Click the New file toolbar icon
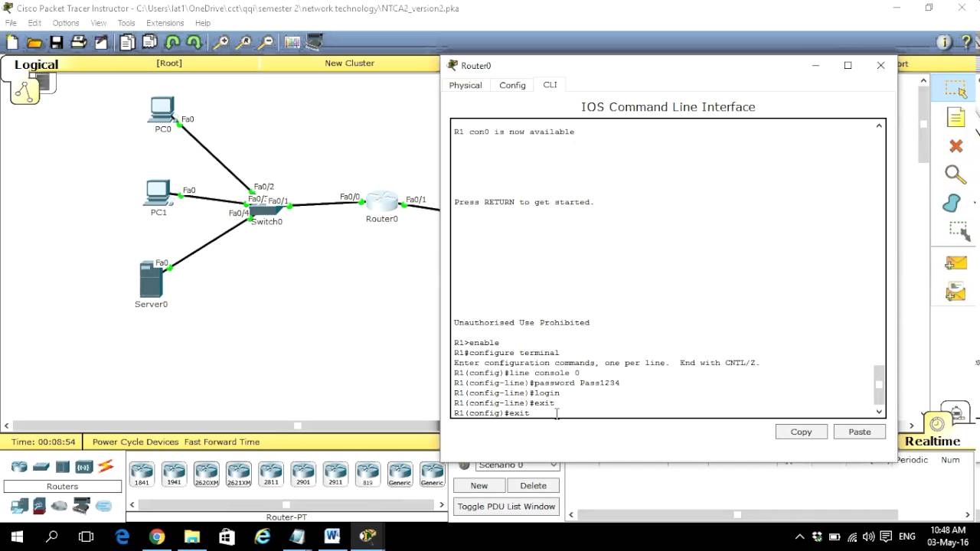The image size is (980, 551). point(11,43)
